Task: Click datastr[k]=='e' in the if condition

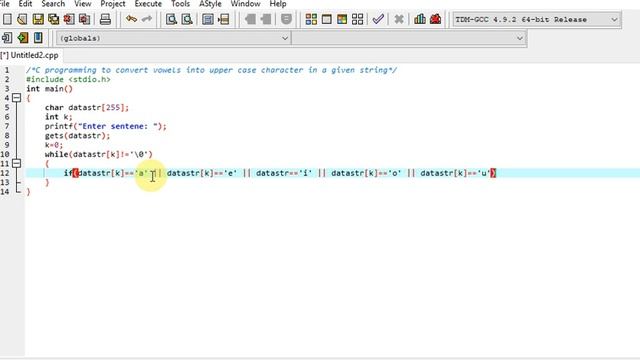Action: [x=202, y=173]
